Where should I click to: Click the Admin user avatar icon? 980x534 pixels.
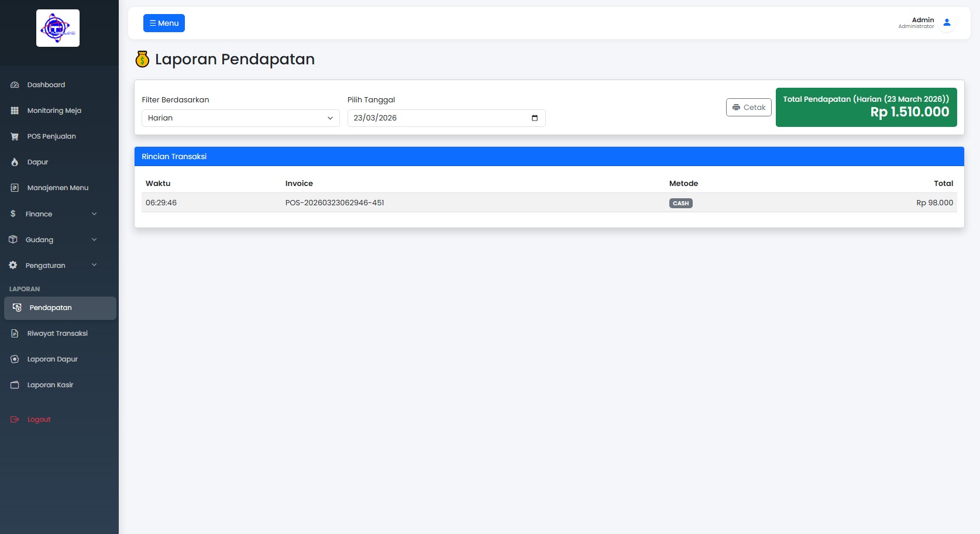[x=947, y=23]
